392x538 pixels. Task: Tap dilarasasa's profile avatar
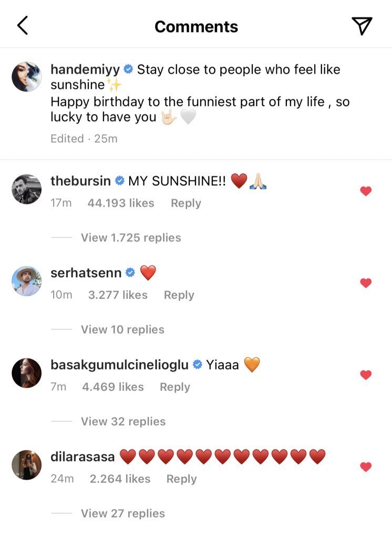26,464
